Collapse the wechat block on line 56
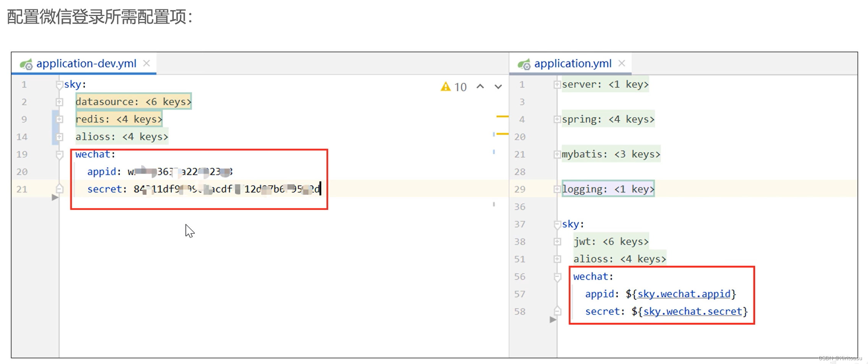This screenshot has height=364, width=868. coord(557,277)
